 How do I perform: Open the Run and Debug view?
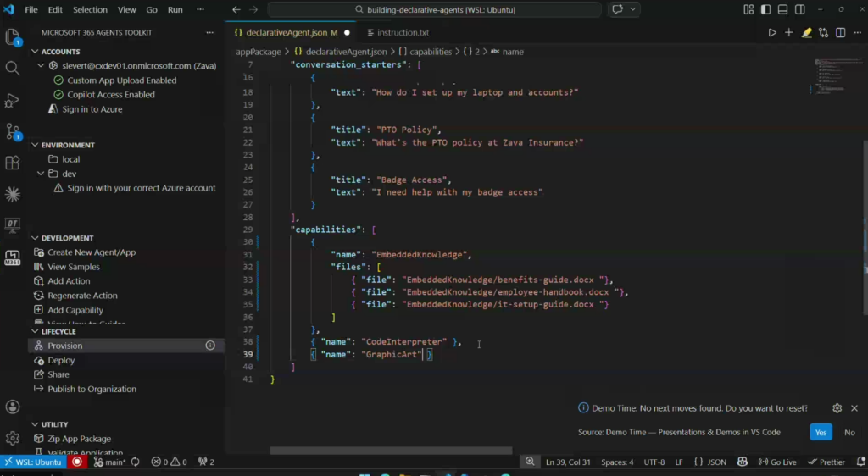click(x=13, y=100)
